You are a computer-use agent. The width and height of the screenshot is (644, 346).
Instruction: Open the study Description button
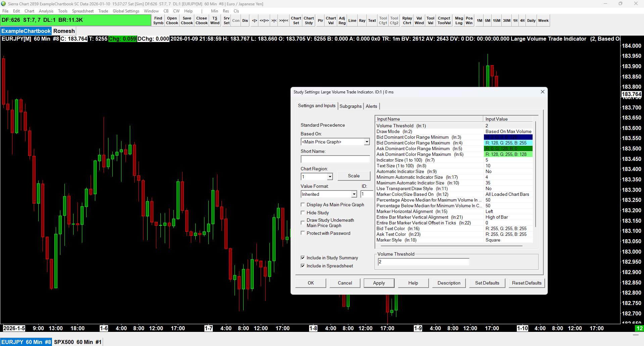pyautogui.click(x=449, y=283)
